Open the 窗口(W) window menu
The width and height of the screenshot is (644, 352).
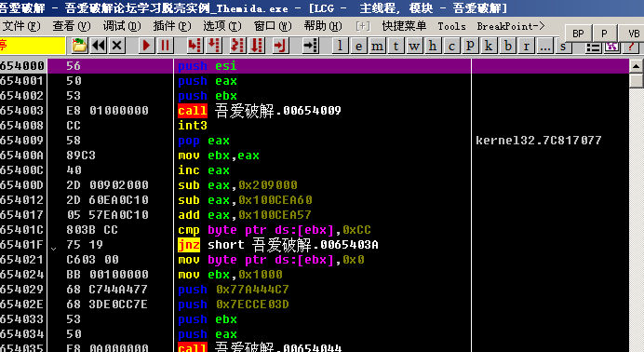point(273,26)
